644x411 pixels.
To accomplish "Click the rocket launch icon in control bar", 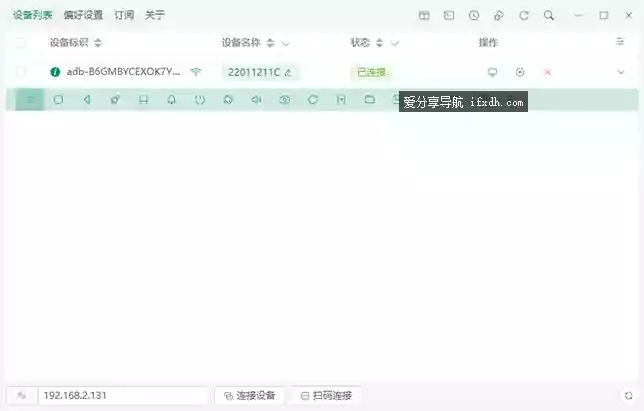I will [115, 99].
